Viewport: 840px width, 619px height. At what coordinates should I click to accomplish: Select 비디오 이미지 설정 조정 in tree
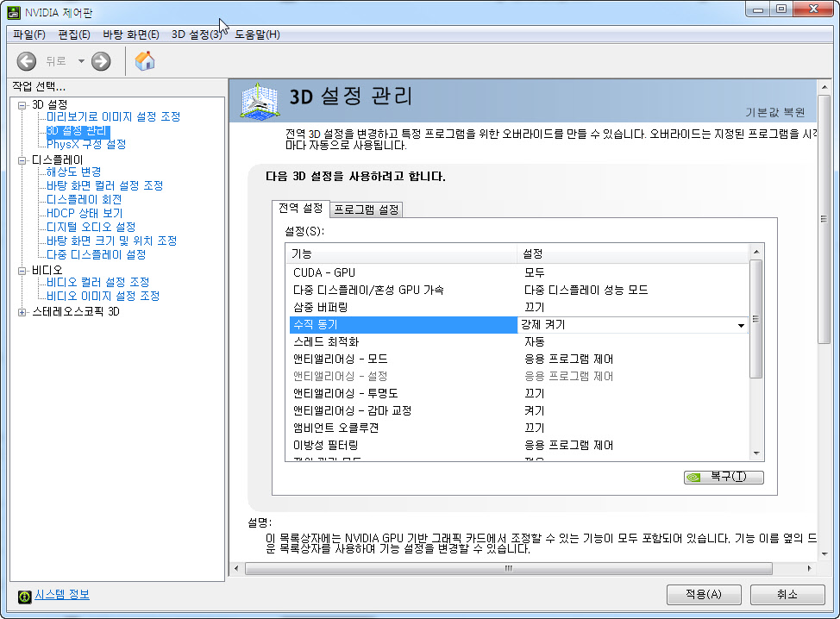pyautogui.click(x=103, y=296)
